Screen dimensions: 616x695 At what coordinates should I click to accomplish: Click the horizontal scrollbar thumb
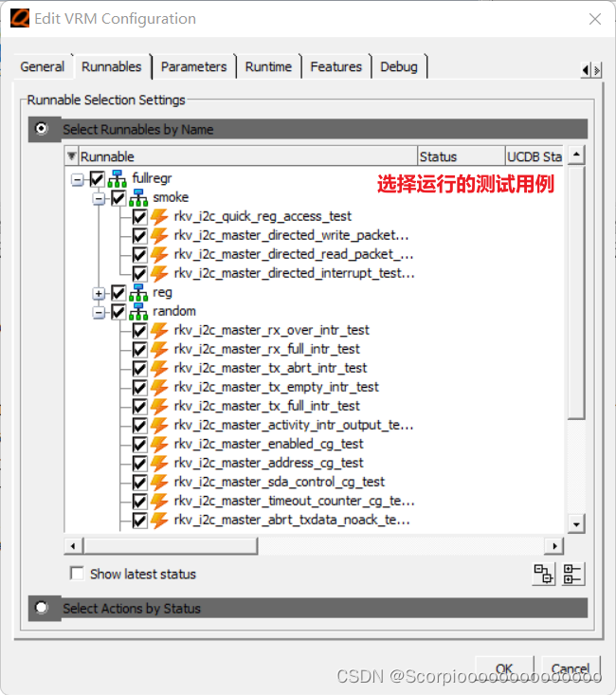[171, 546]
